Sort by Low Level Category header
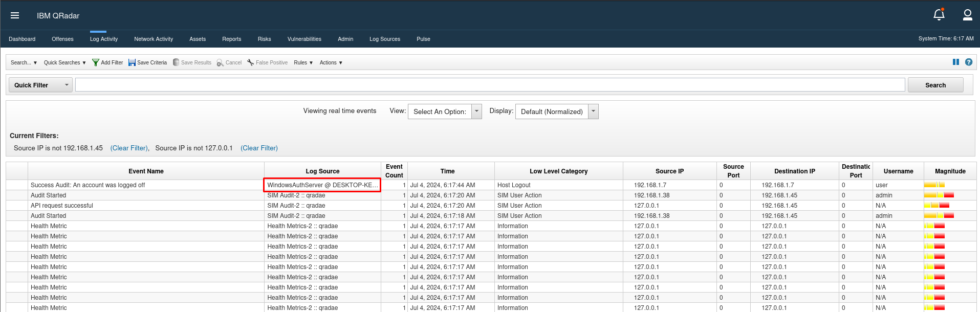 [x=558, y=171]
